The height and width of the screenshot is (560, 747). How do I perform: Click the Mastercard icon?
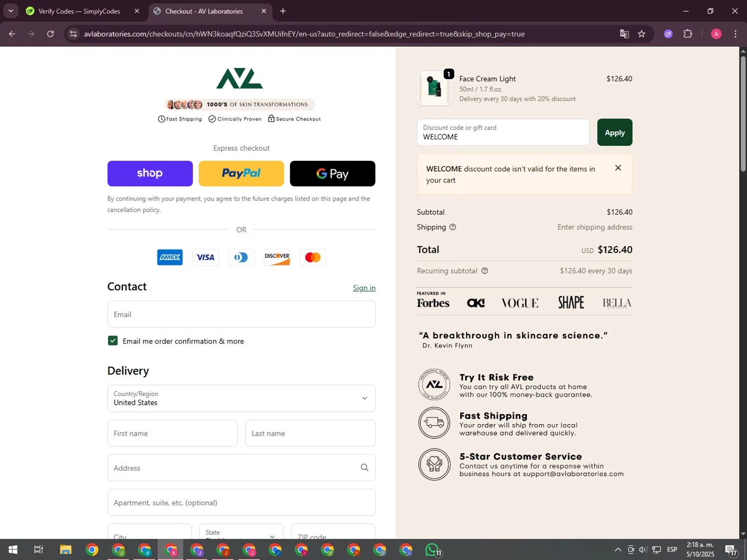click(x=313, y=257)
